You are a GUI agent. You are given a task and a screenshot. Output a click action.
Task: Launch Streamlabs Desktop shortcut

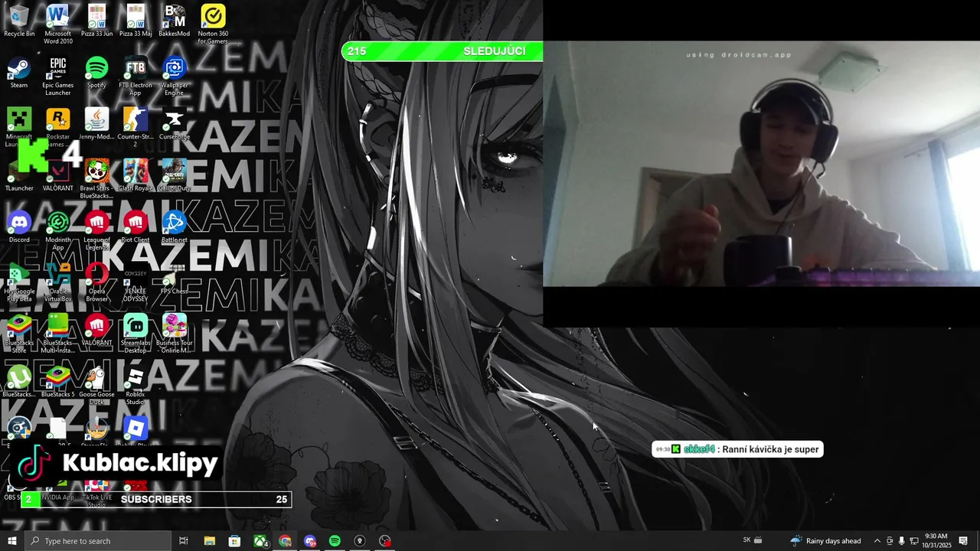tap(136, 333)
